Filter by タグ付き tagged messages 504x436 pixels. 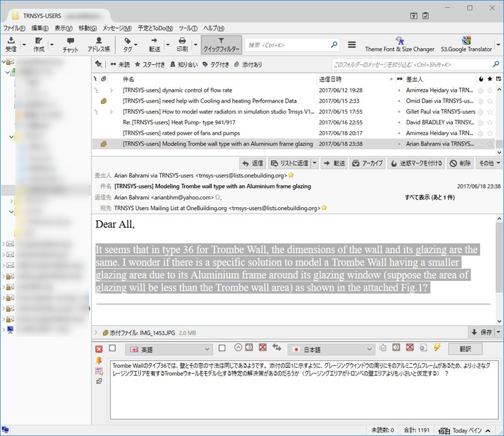point(216,65)
